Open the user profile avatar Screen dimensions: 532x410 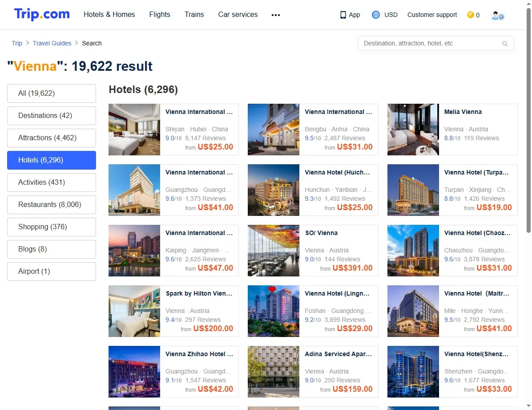coord(497,15)
